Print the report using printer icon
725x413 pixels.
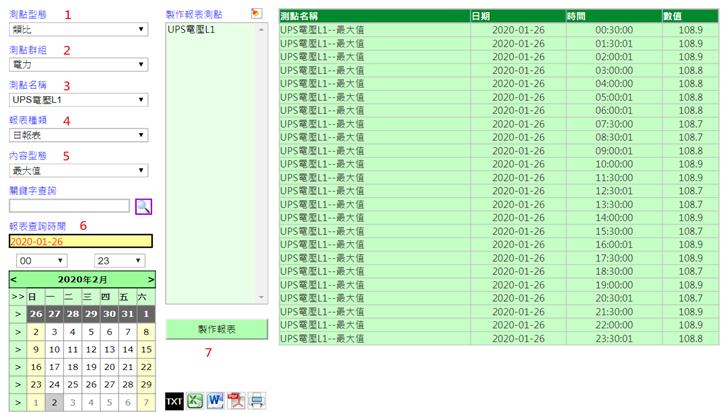click(x=257, y=400)
